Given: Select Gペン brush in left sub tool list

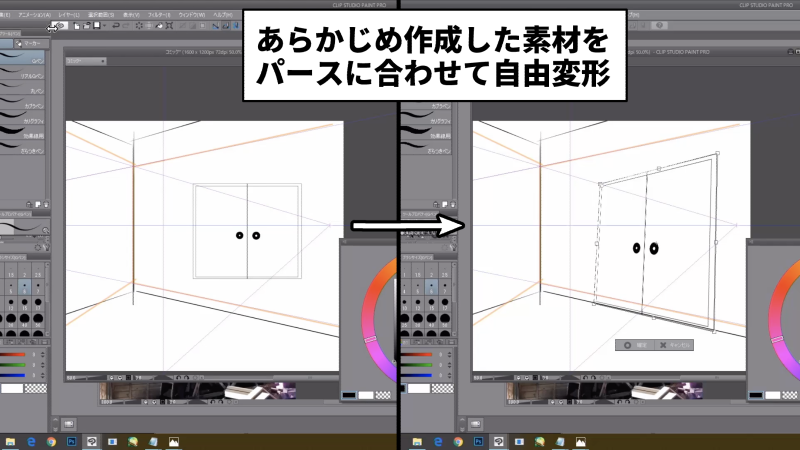Looking at the screenshot, I should point(22,57).
